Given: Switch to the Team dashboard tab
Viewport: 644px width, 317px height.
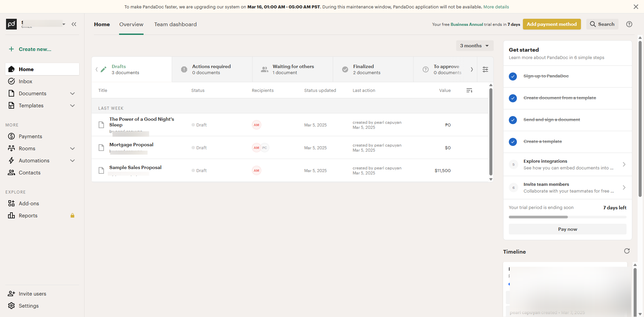Looking at the screenshot, I should [x=175, y=24].
